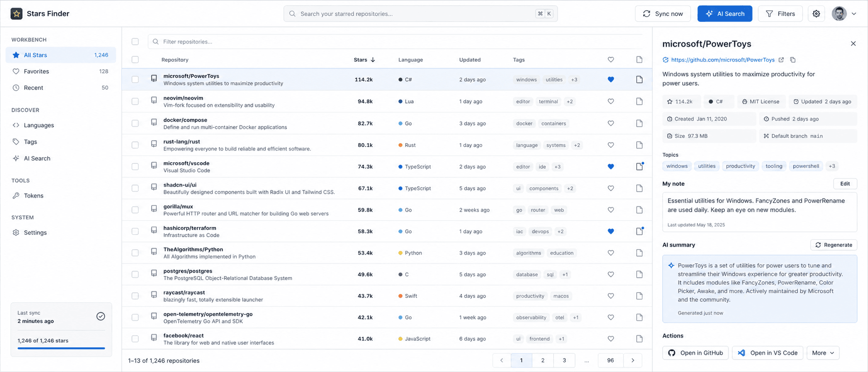Open the settings gear in top bar

[x=816, y=14]
